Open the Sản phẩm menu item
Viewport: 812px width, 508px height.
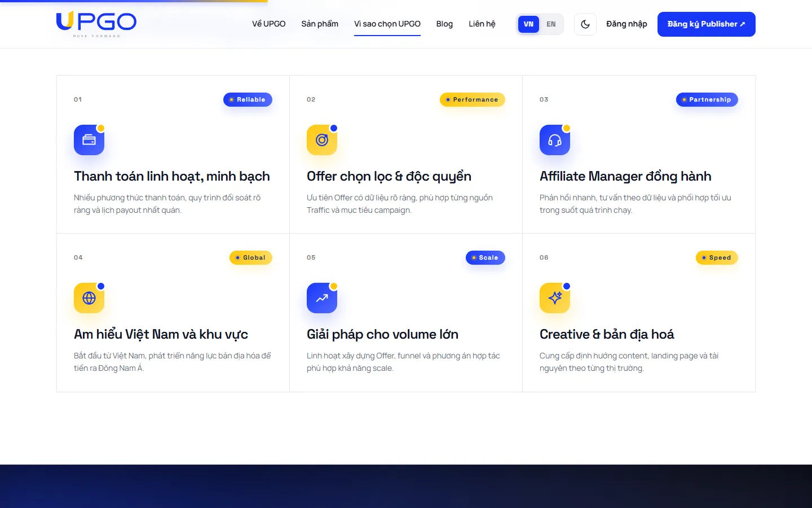[x=320, y=24]
